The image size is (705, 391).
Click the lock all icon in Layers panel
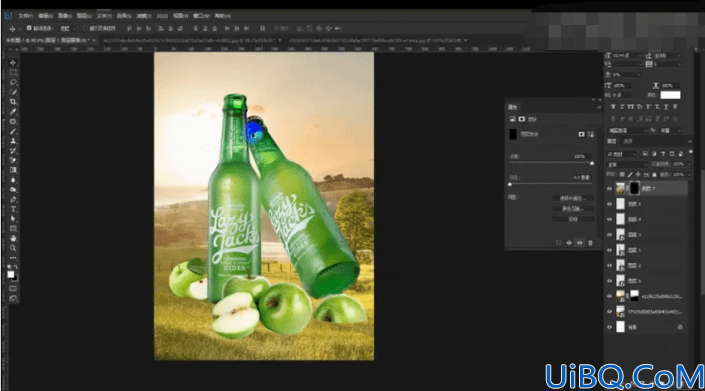[x=654, y=174]
